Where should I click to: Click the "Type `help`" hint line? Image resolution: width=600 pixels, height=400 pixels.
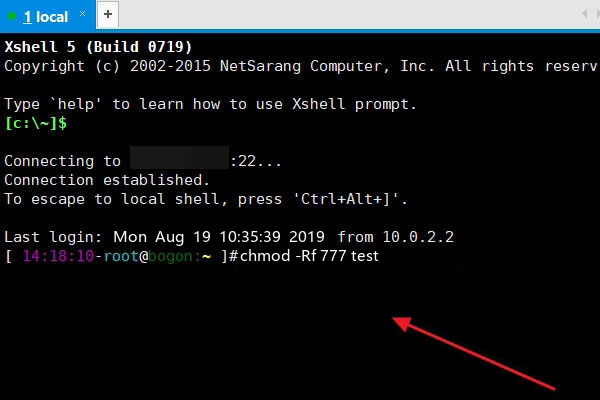(210, 104)
